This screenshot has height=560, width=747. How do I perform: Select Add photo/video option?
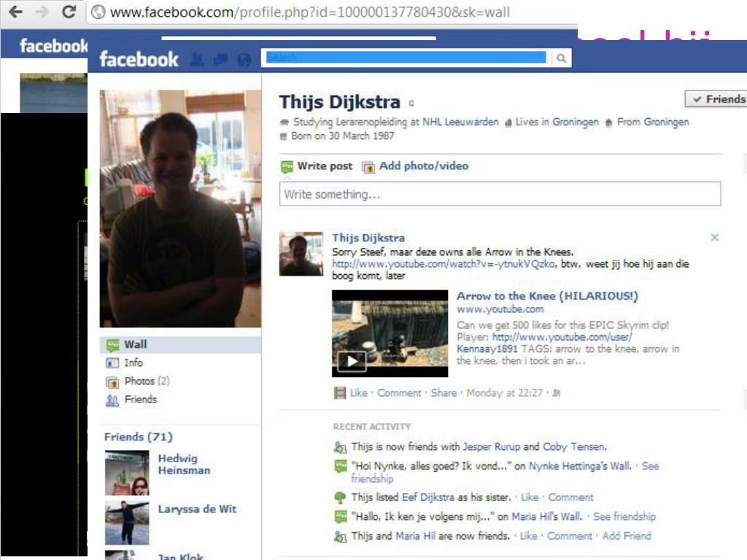coord(424,166)
